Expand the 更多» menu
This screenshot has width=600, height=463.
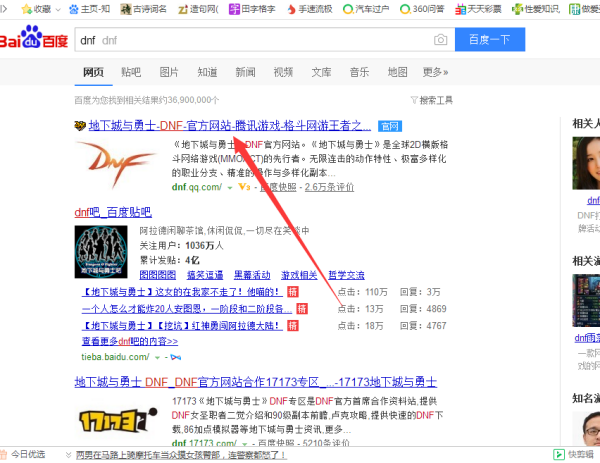435,72
